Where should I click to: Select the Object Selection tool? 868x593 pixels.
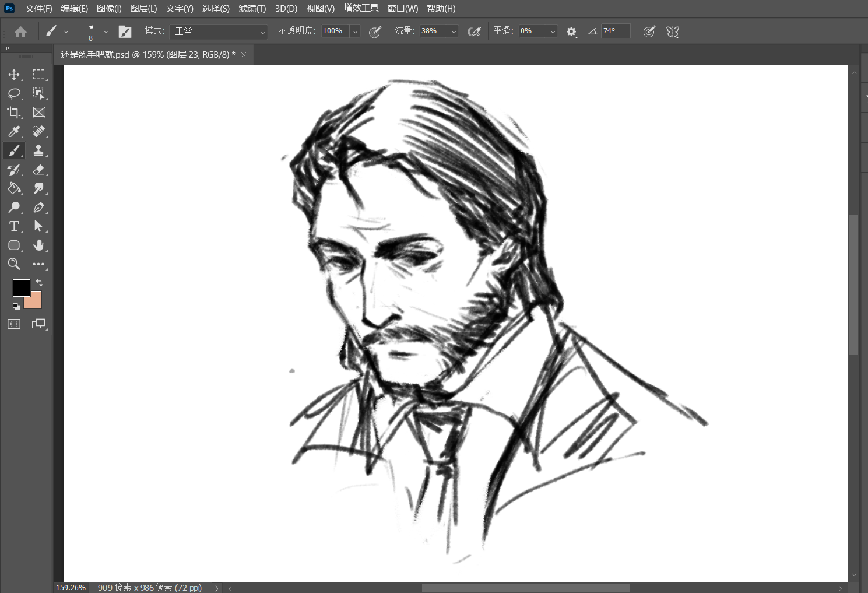click(38, 93)
